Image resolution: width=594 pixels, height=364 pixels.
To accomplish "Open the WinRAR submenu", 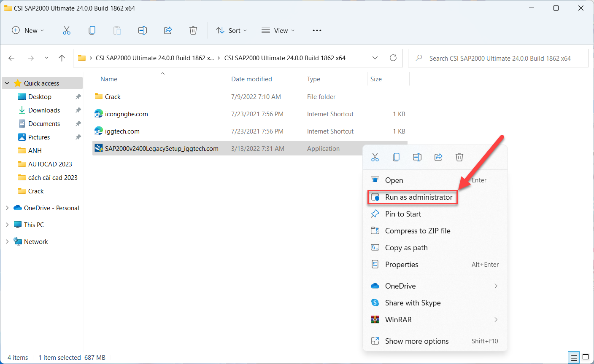I will click(435, 320).
